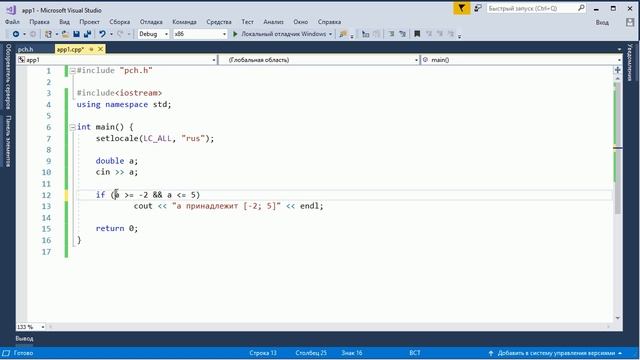Screen dimensions: 640x360
Task: Click Локальный отладчик Windows button
Action: 283,34
